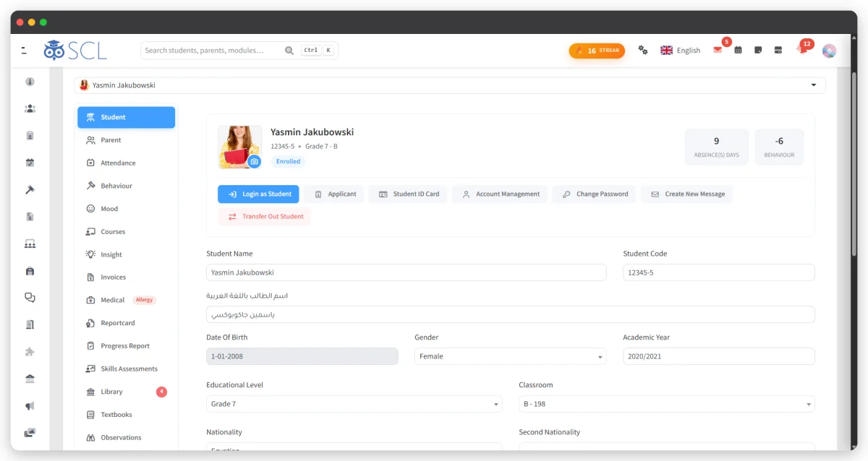Click the Student Code field
This screenshot has height=461, width=868.
pos(719,272)
